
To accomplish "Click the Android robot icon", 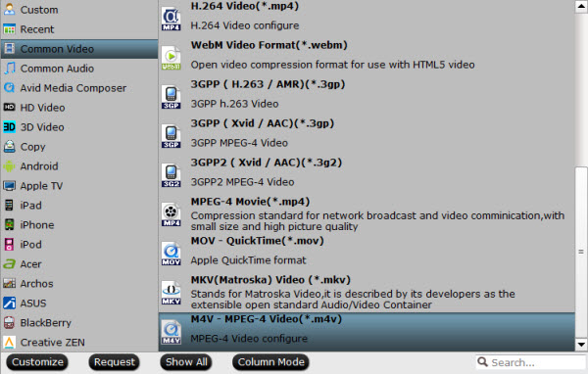I will [10, 166].
